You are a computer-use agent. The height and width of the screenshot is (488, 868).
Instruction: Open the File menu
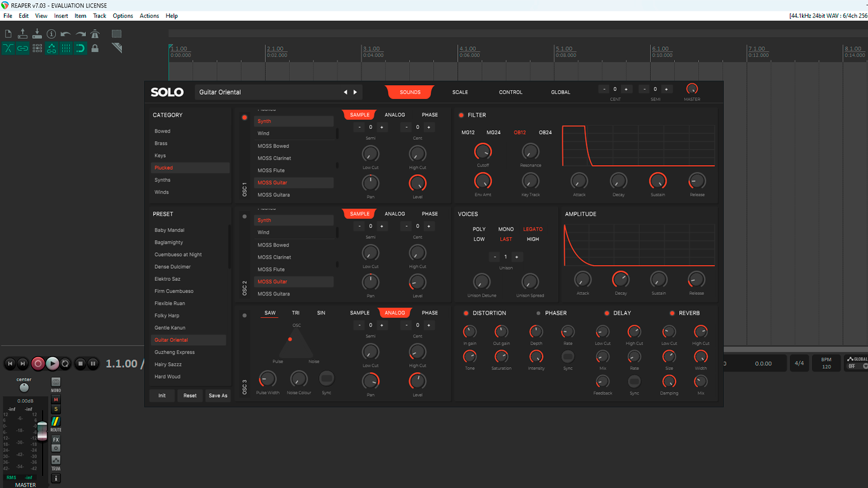[8, 16]
